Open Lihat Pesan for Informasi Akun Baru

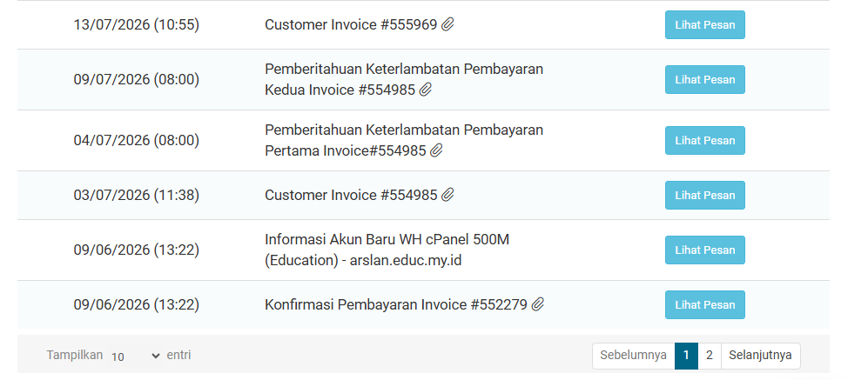coord(704,250)
